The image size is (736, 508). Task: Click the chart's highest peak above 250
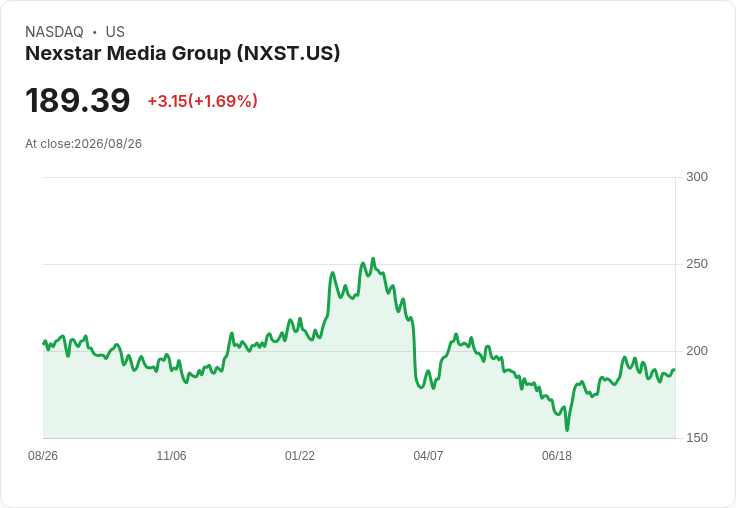point(373,259)
